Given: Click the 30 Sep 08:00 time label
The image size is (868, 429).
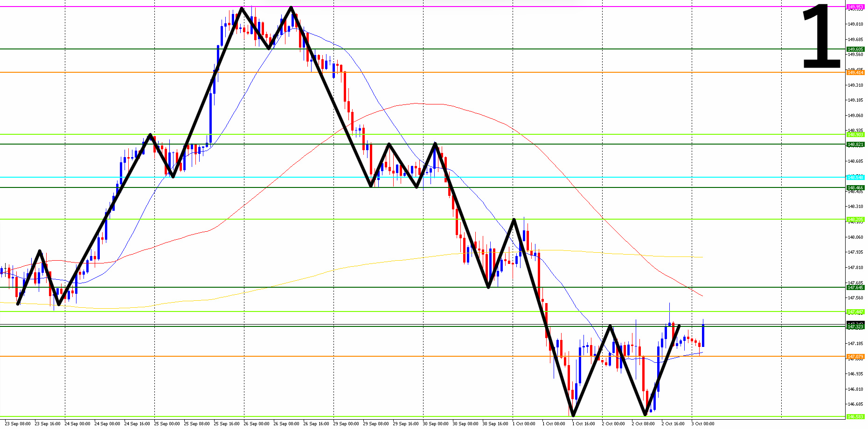Looking at the screenshot, I should click(465, 424).
